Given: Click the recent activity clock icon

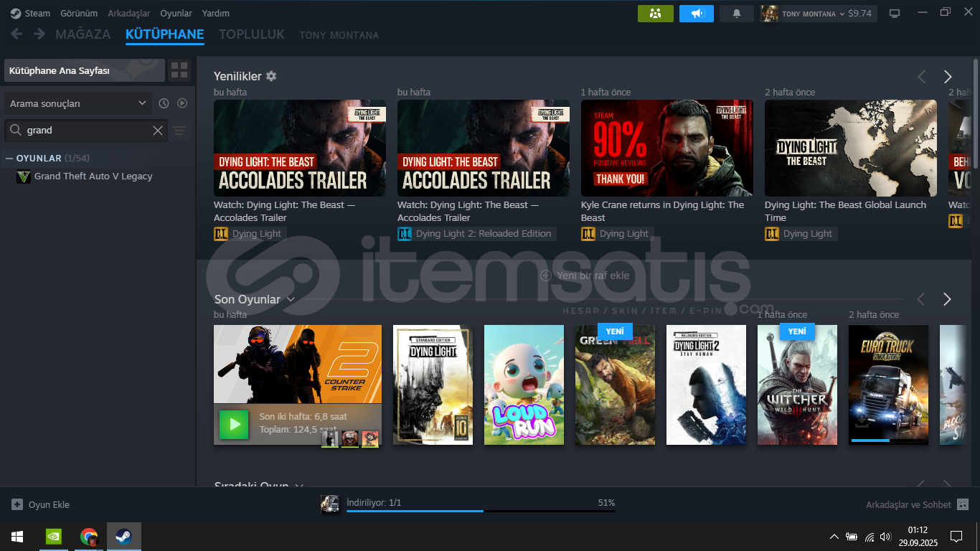Looking at the screenshot, I should pos(164,103).
